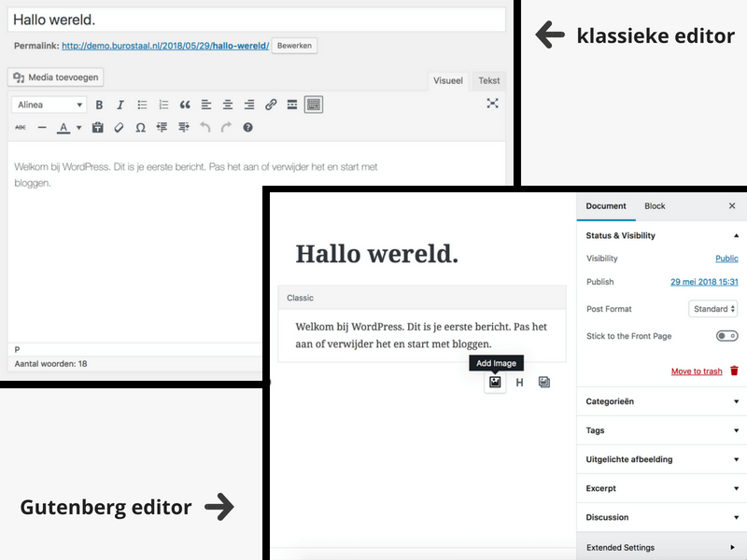Image resolution: width=747 pixels, height=560 pixels.
Task: Edit the classic editor title field
Action: 256,20
